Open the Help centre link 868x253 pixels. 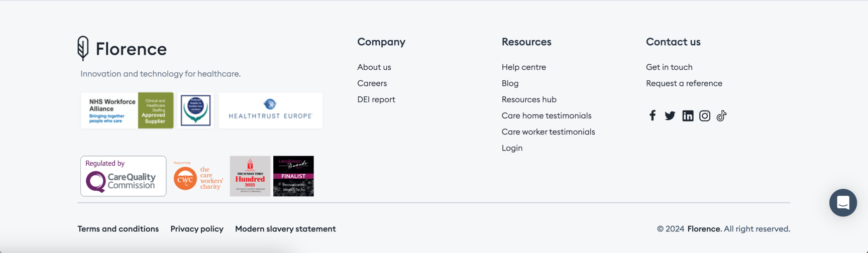524,67
